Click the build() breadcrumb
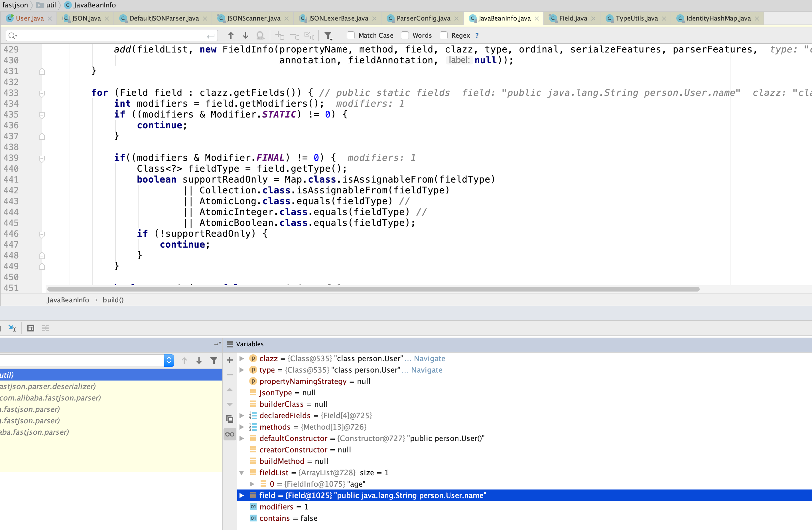This screenshot has height=530, width=812. point(113,300)
